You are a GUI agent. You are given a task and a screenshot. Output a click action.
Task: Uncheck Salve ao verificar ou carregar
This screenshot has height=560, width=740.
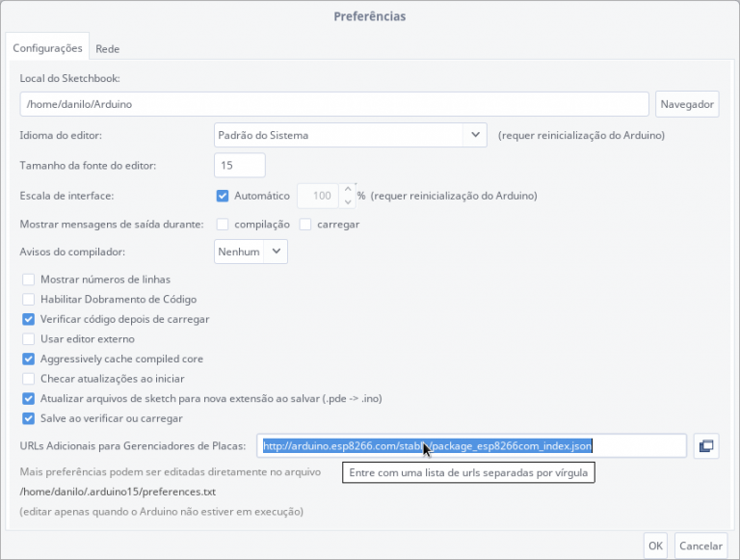(x=29, y=418)
